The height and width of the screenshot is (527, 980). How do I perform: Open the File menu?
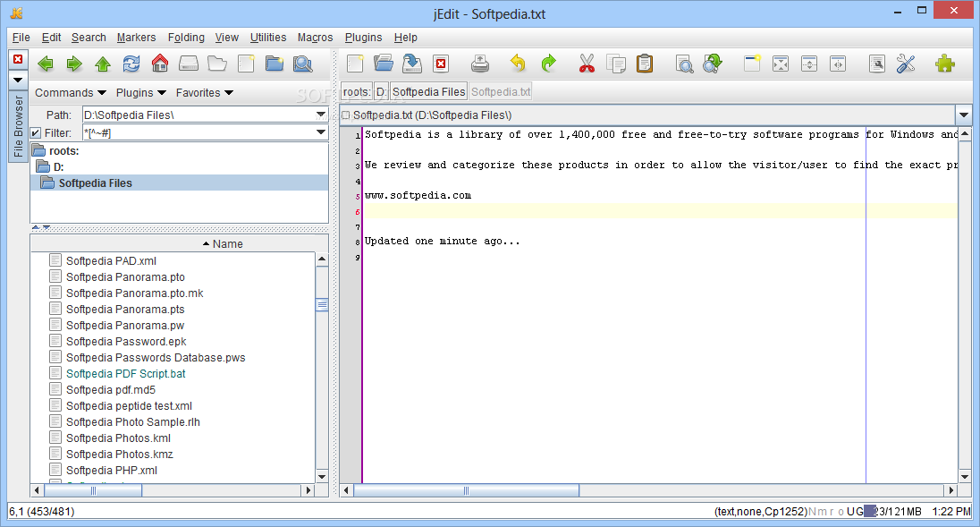click(x=21, y=38)
